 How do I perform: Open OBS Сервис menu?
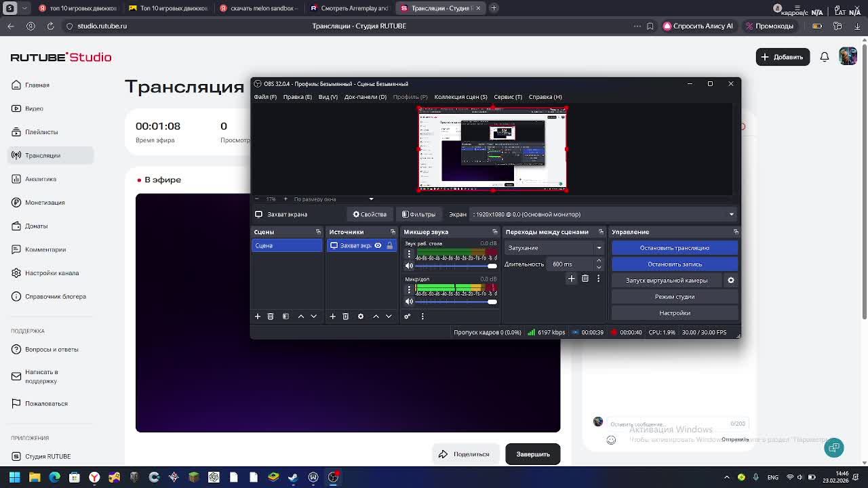coord(508,97)
